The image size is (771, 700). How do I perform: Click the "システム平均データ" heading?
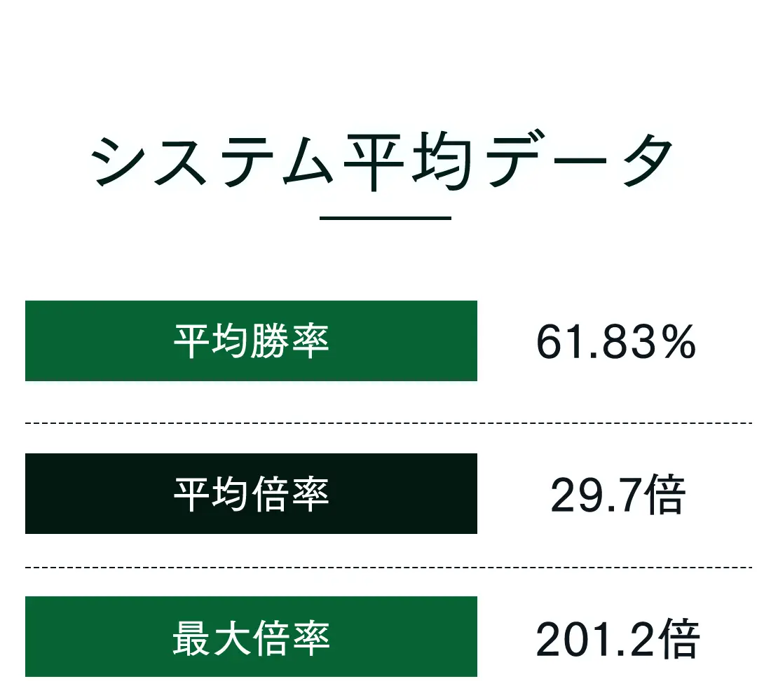384,161
